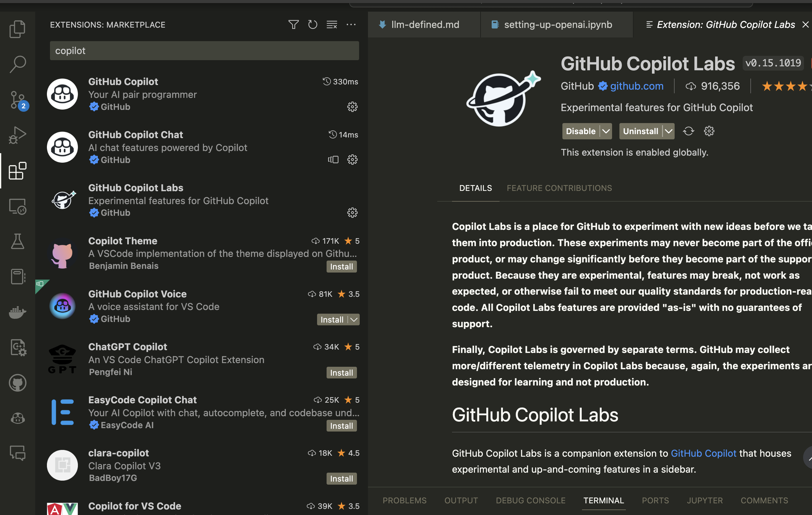Click Disable button for Copilot Labs
812x515 pixels.
(580, 131)
